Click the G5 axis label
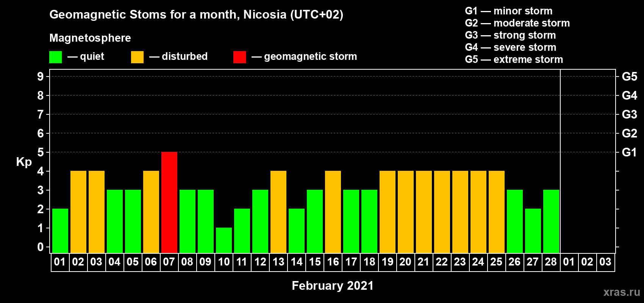This screenshot has height=303, width=644. [x=629, y=77]
